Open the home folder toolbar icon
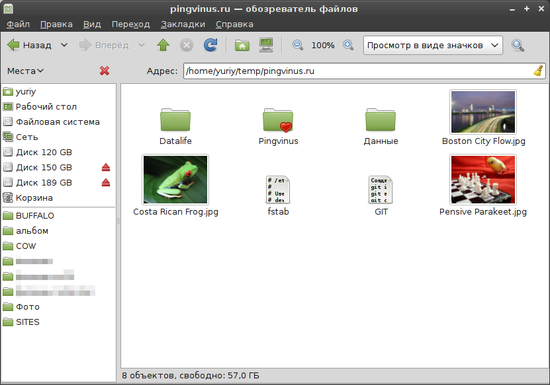The height and width of the screenshot is (385, 550). coord(242,45)
